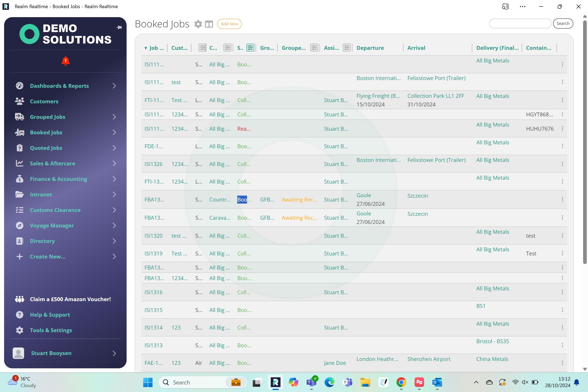588x392 pixels.
Task: Open the active status column filter icon
Action: (250, 48)
